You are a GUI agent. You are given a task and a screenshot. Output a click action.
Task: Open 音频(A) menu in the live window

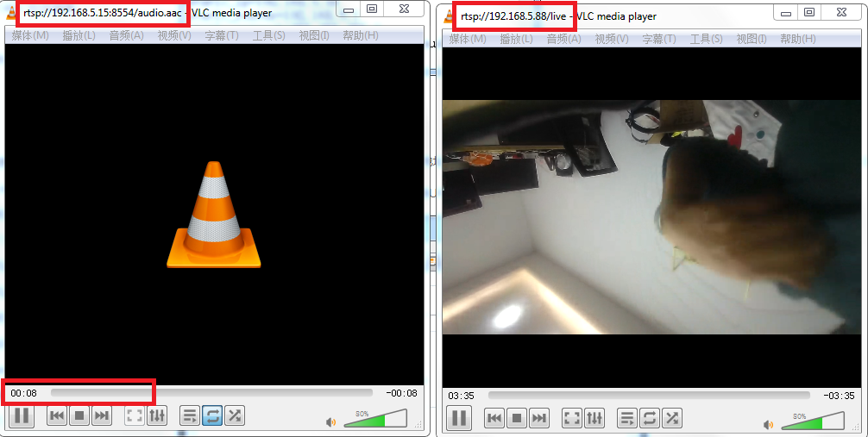563,39
